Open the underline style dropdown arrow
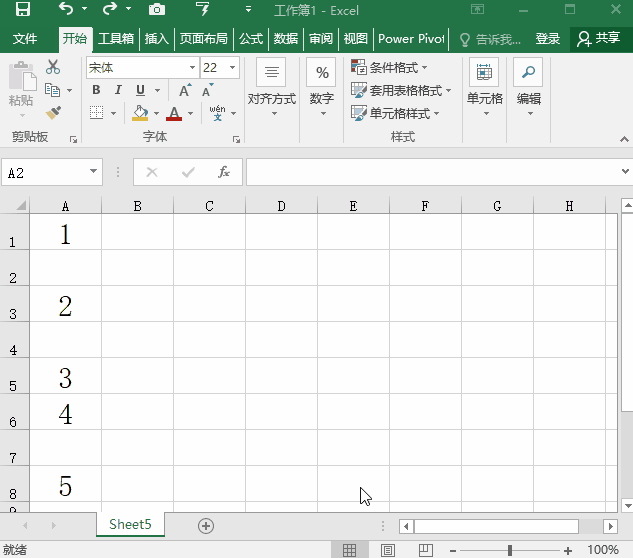 (x=157, y=90)
